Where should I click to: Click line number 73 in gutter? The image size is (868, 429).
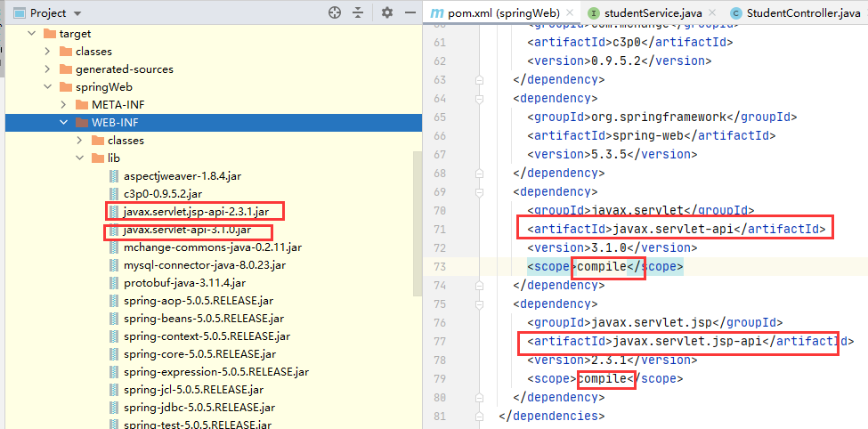pos(440,267)
